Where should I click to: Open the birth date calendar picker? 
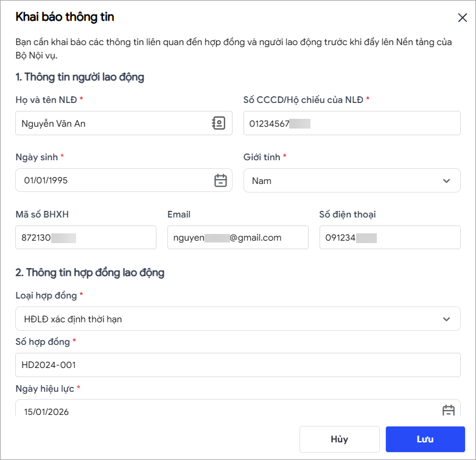(220, 180)
